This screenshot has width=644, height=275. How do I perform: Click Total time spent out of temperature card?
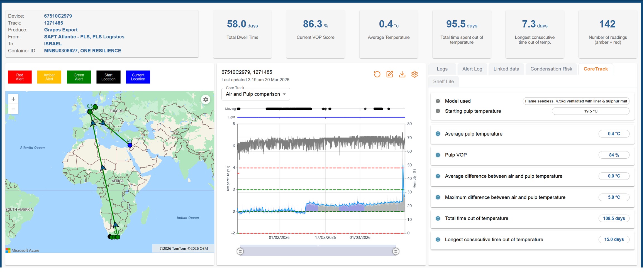click(462, 34)
